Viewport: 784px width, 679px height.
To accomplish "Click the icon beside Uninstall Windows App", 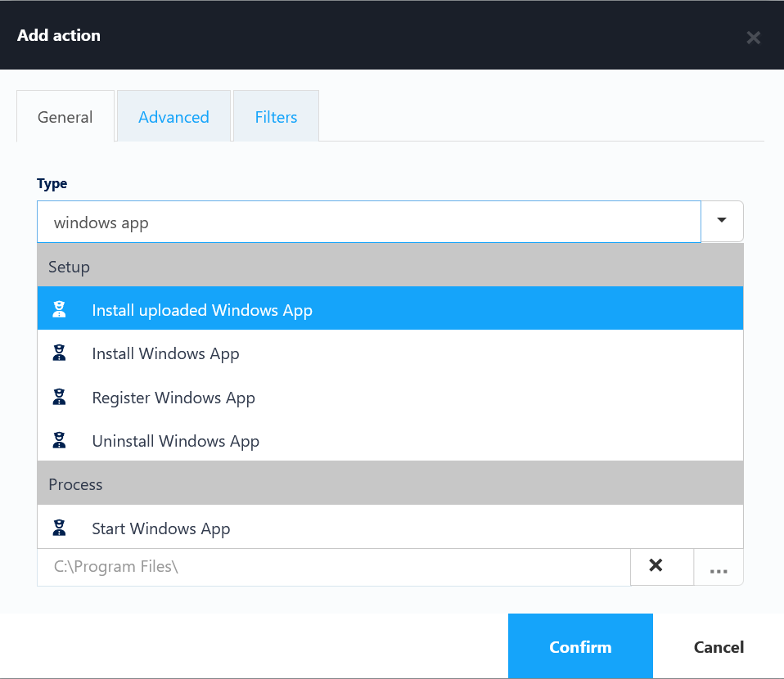I will pos(60,440).
